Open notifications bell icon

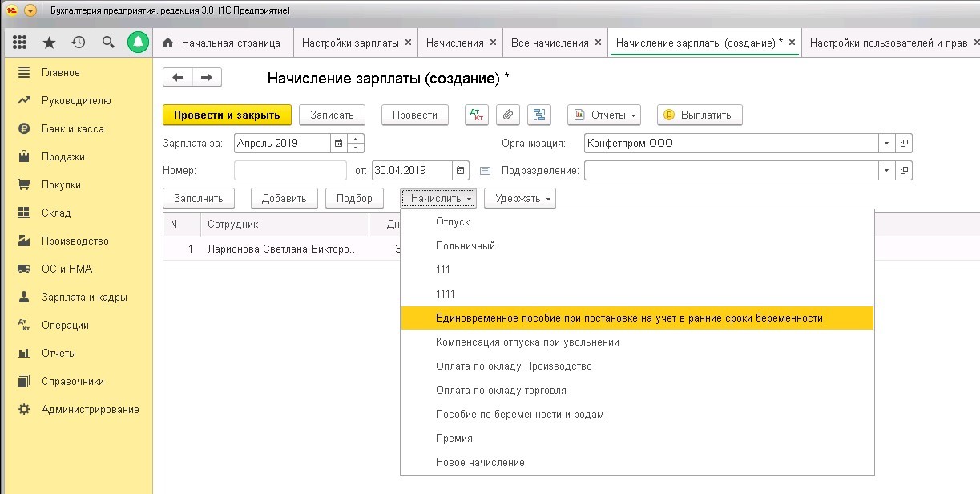pos(138,43)
